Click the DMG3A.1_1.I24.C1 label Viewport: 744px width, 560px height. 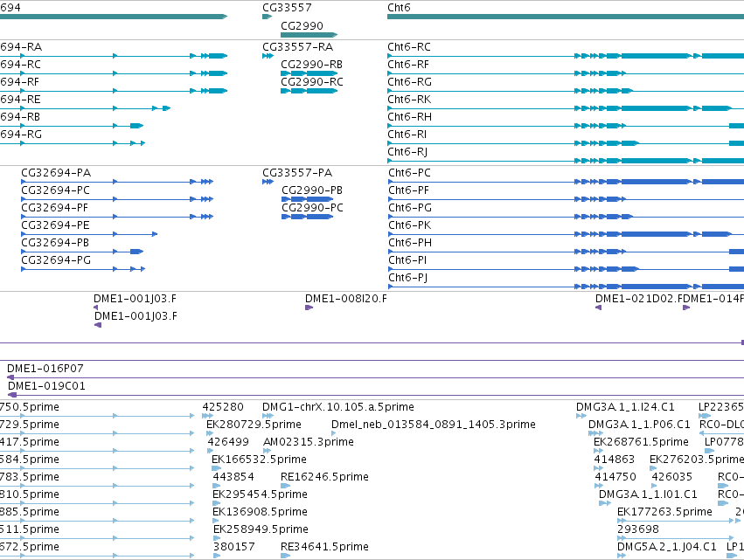point(625,407)
